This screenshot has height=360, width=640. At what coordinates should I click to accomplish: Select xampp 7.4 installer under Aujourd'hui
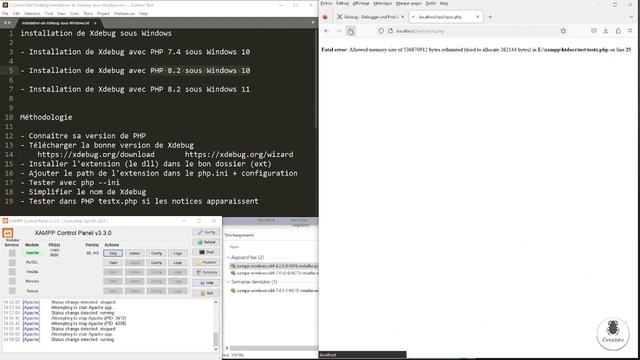click(x=274, y=273)
